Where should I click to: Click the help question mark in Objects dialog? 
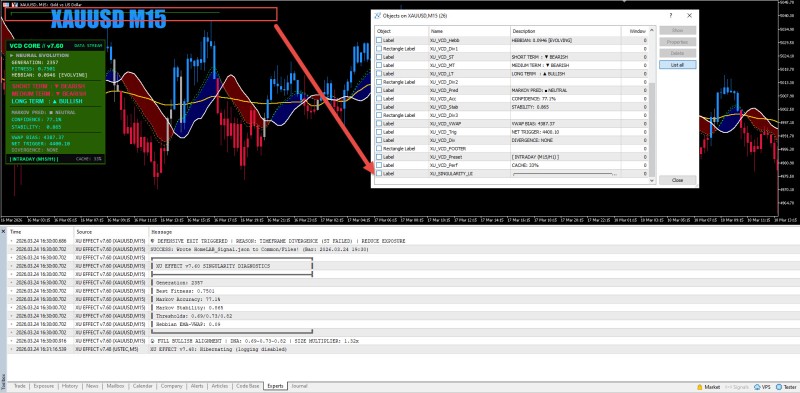pyautogui.click(x=671, y=16)
